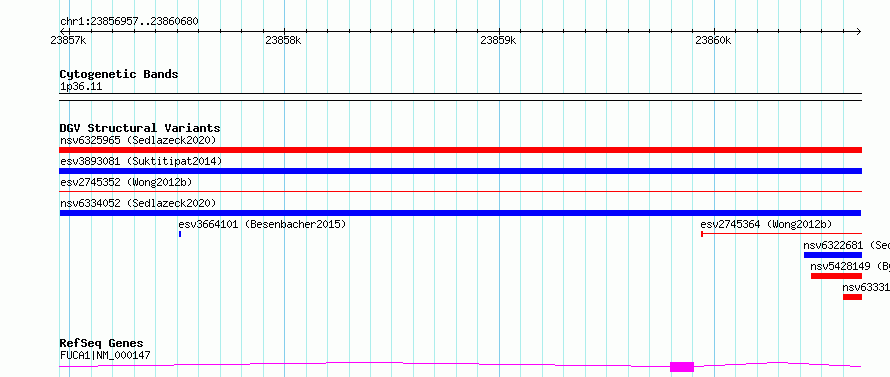Click the 23859k ruler tick label
This screenshot has width=890, height=377.
[498, 40]
